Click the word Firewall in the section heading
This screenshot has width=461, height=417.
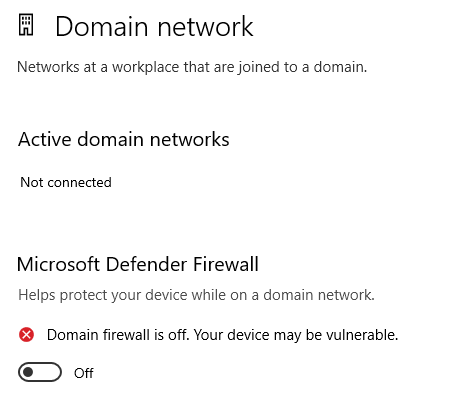(x=226, y=264)
